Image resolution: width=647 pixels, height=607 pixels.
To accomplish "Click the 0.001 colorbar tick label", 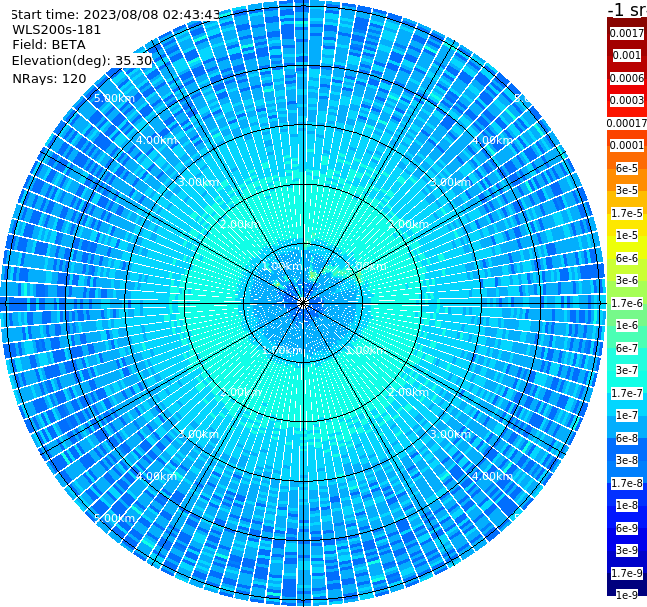I will (x=627, y=55).
